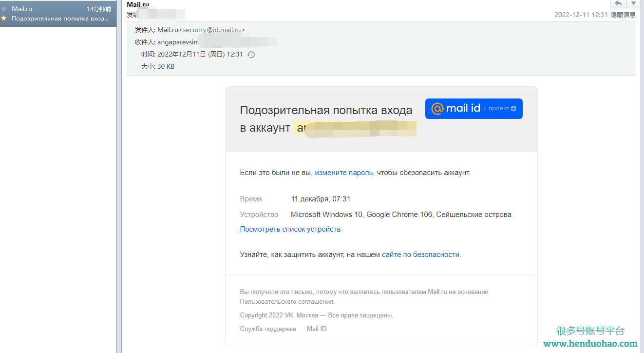Screen dimensions: 644x353
Task: Click the recipient name angaparevsin
Action: pos(177,42)
